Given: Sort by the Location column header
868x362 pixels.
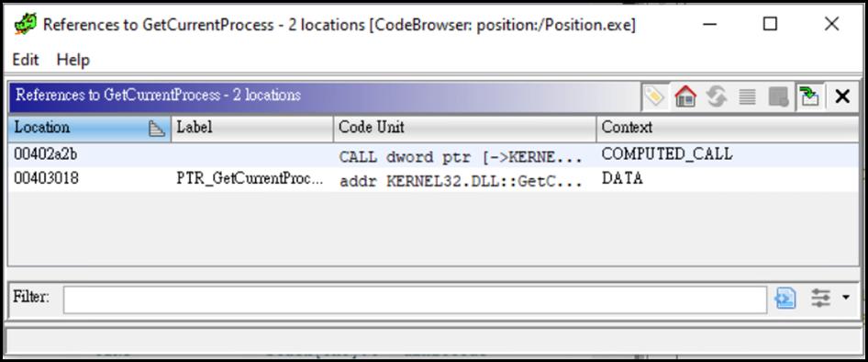Looking at the screenshot, I should (x=90, y=128).
